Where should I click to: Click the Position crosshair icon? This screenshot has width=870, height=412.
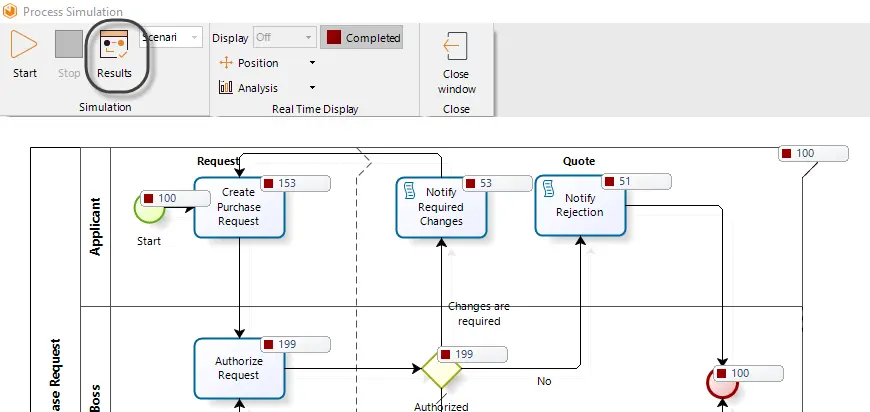coord(226,63)
